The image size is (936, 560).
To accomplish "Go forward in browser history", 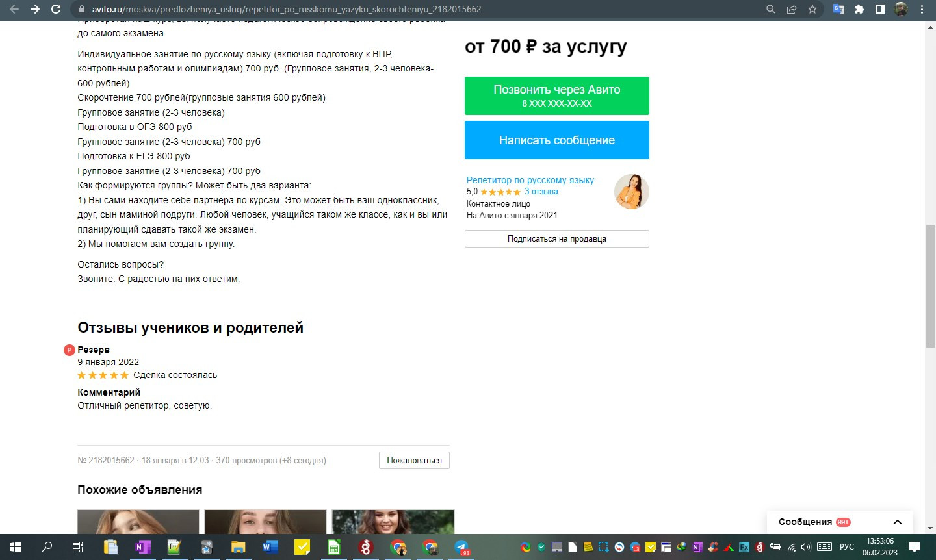I will tap(35, 9).
